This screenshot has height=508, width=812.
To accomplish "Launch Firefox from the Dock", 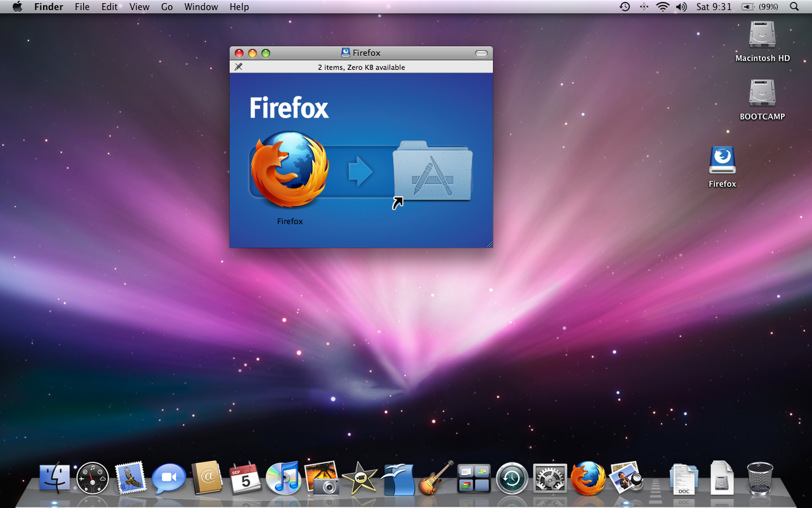I will pos(588,478).
